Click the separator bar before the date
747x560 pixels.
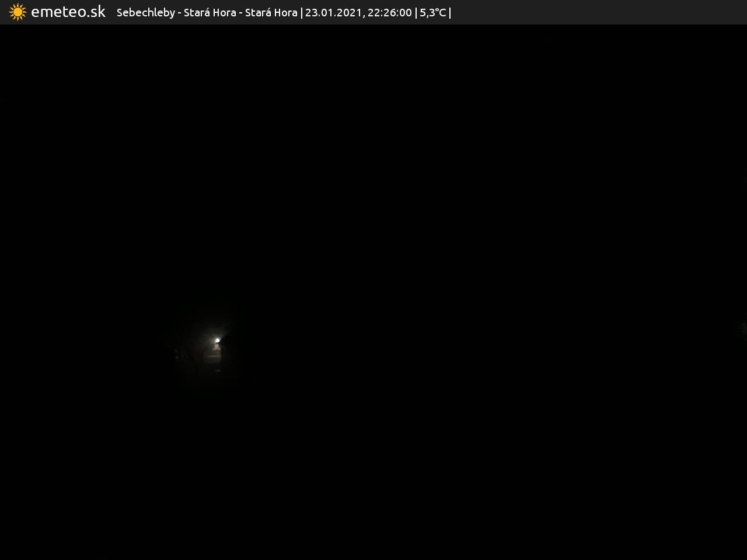coord(301,13)
